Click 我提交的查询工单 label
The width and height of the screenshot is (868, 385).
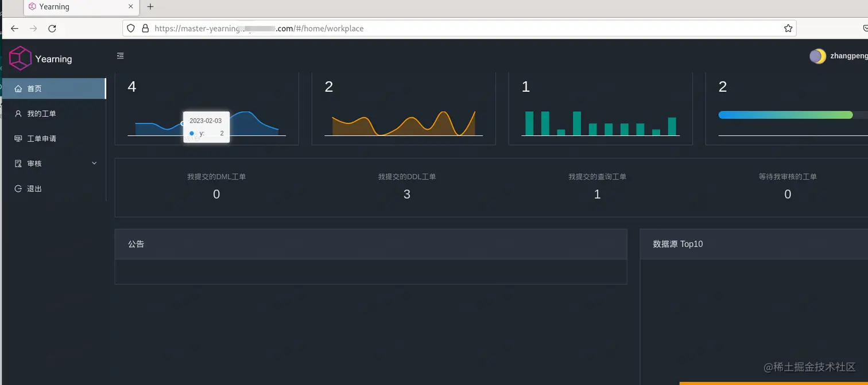[x=598, y=177]
